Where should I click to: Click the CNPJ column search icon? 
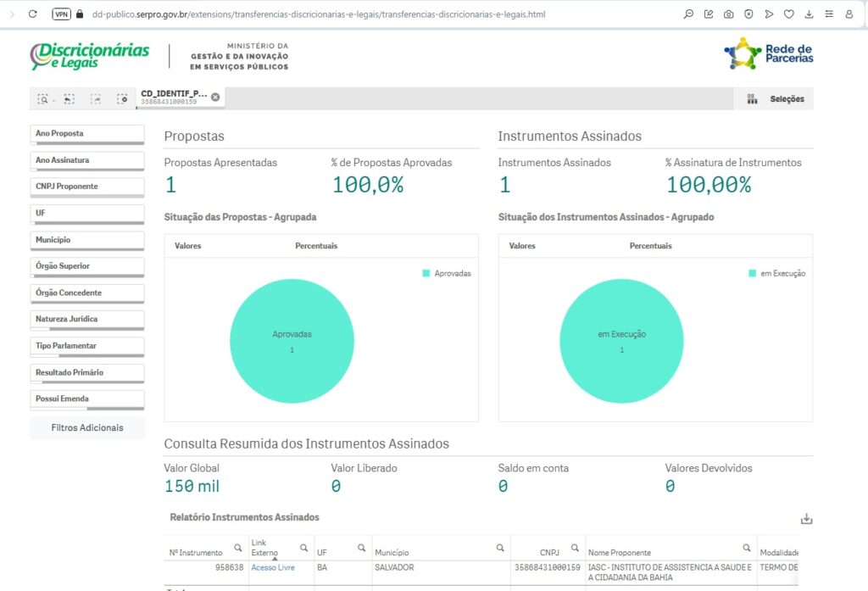[574, 548]
